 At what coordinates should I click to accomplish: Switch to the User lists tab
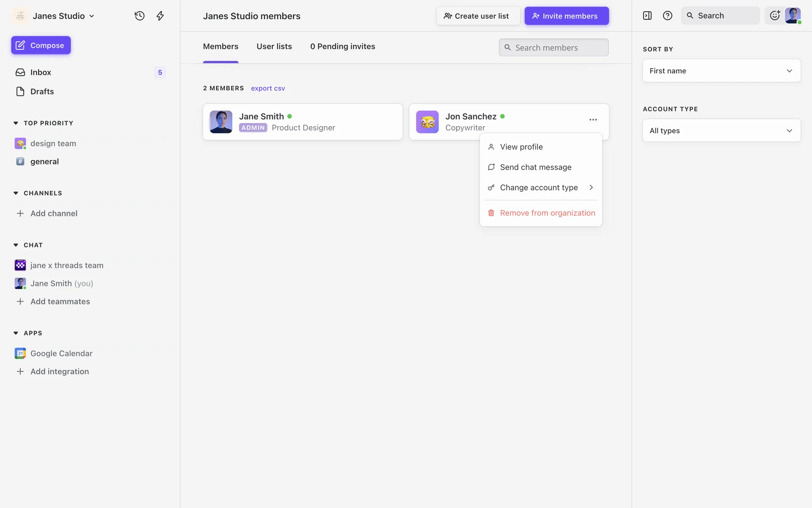pyautogui.click(x=274, y=47)
